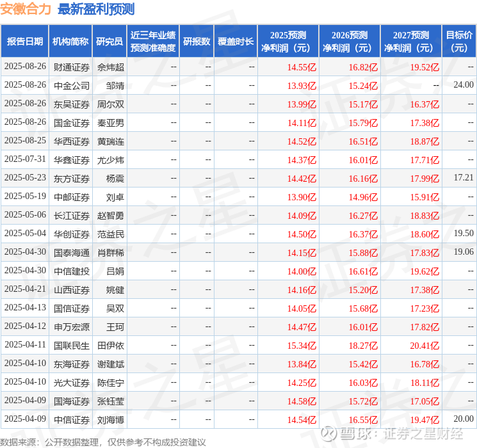Select the 申万宏源 institution cell

[x=72, y=327]
